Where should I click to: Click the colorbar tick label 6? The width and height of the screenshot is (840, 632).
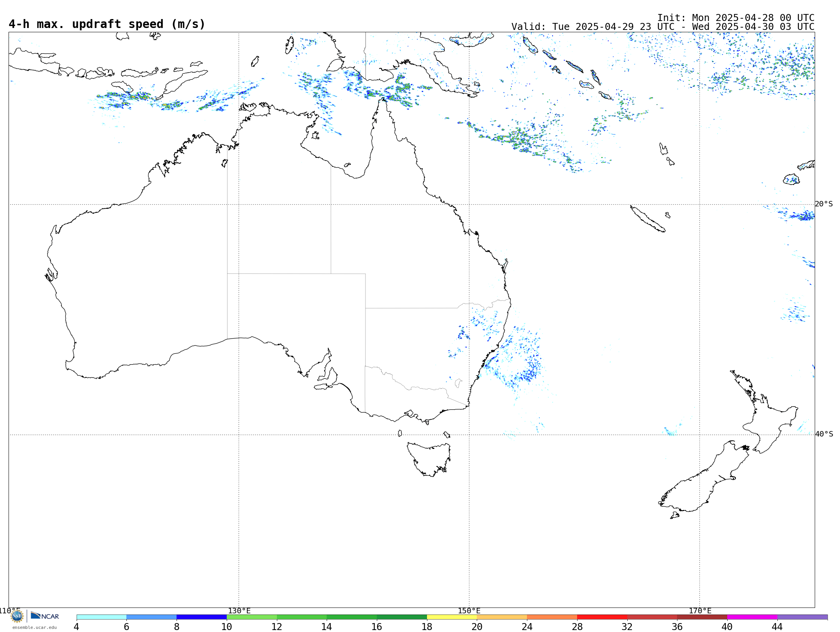(x=126, y=627)
